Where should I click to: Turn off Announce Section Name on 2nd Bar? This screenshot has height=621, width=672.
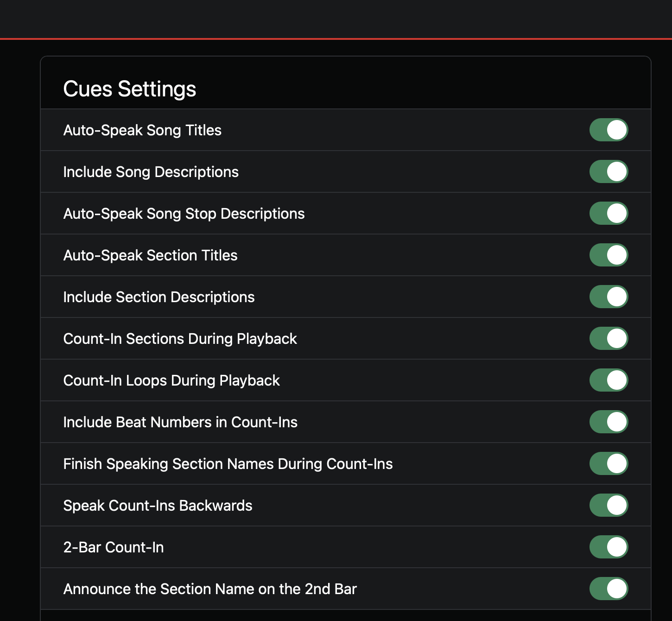point(609,589)
